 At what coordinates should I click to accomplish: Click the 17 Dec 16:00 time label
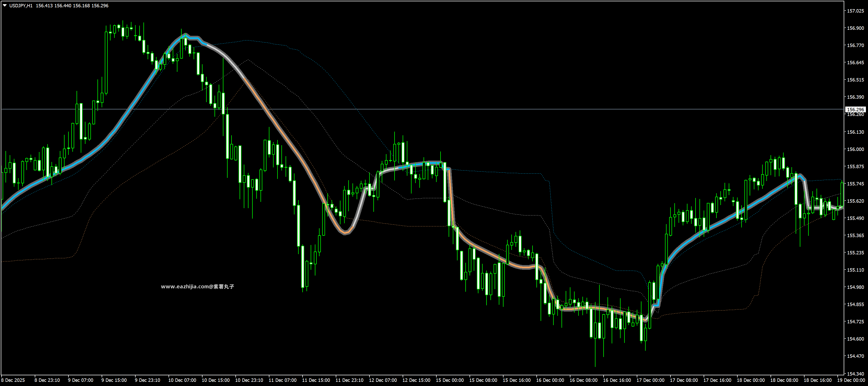[x=717, y=380]
